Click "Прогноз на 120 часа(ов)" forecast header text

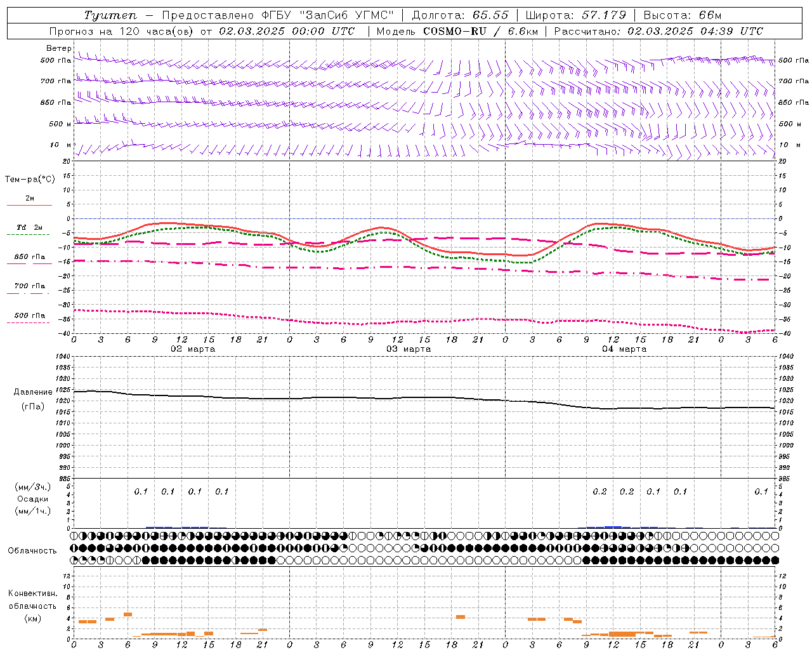point(122,31)
